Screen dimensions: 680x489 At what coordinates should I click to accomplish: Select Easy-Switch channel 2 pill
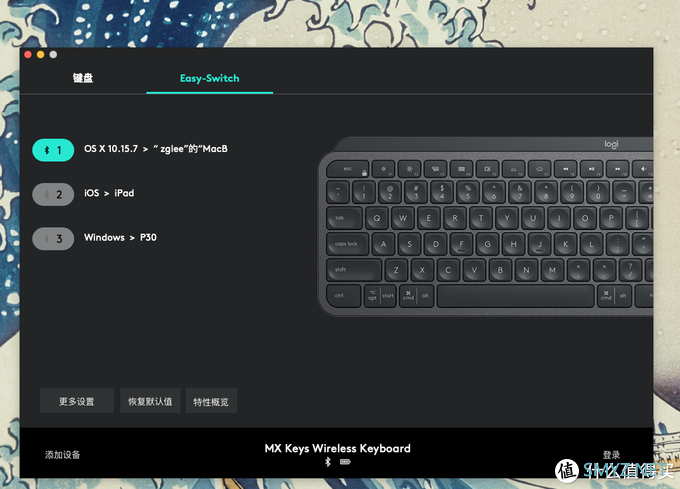point(53,194)
